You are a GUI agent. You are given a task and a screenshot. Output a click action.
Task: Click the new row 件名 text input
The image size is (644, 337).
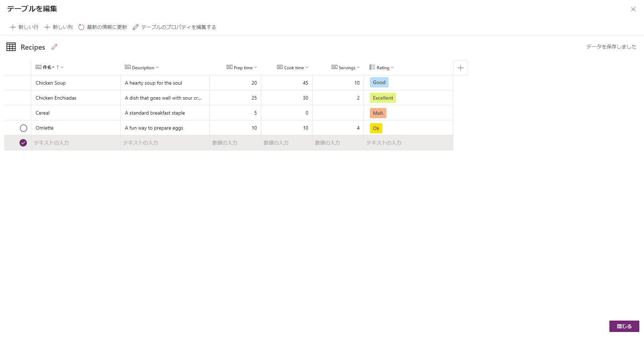click(76, 143)
